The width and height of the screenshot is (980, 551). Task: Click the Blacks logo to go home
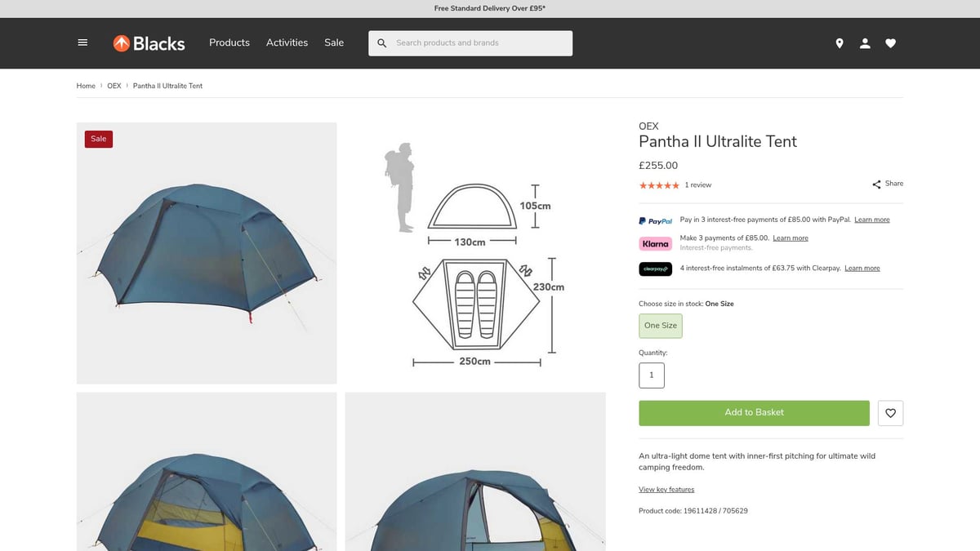[149, 42]
